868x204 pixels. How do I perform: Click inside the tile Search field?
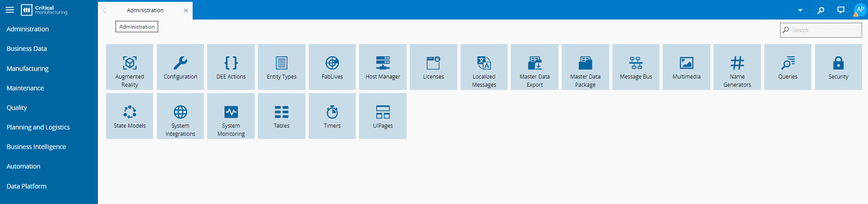click(x=821, y=30)
